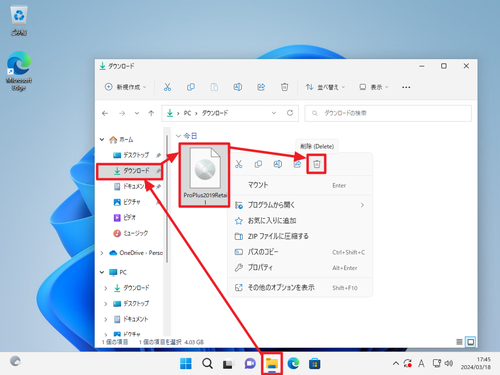Open プログラムから開く submenu
This screenshot has height=375, width=500.
coord(300,205)
